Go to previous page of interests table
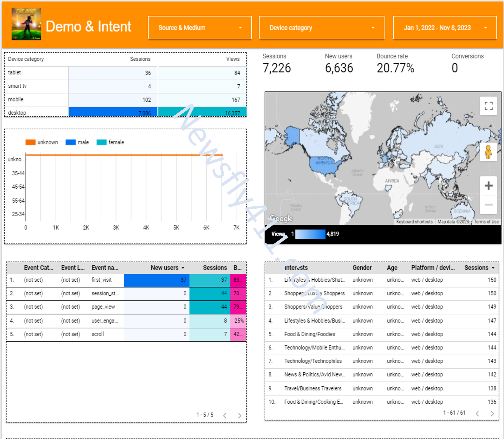Screen dimensions: 504x439 tap(477, 413)
